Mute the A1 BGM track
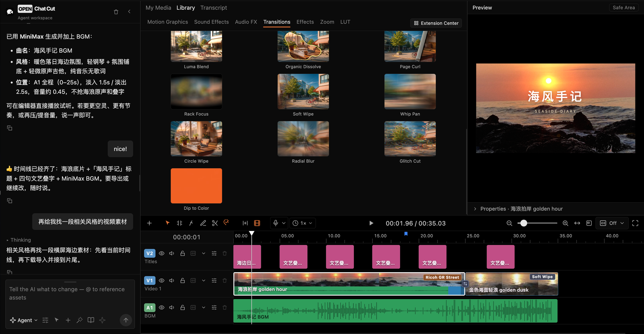This screenshot has height=334, width=644. pyautogui.click(x=172, y=308)
